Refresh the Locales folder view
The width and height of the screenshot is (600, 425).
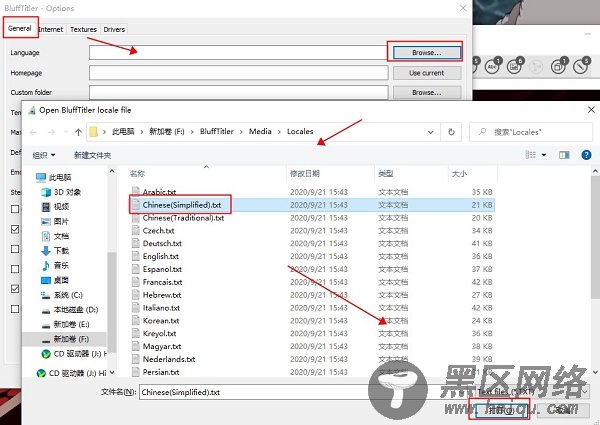(452, 132)
